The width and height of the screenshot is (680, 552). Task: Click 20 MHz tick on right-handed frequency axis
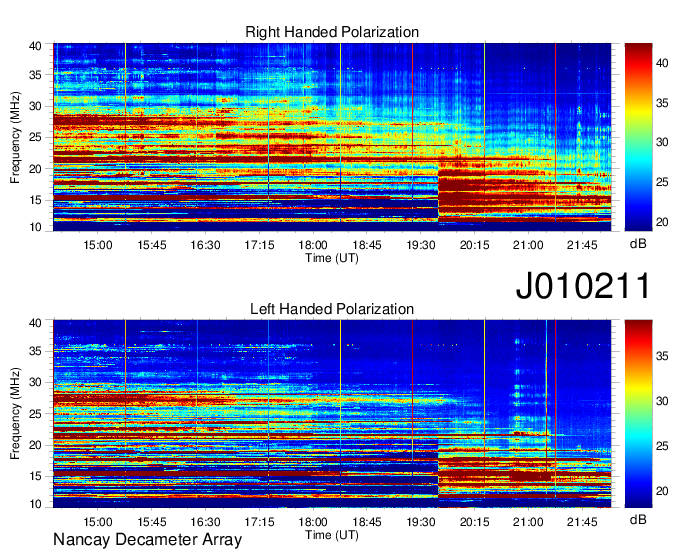coord(35,169)
